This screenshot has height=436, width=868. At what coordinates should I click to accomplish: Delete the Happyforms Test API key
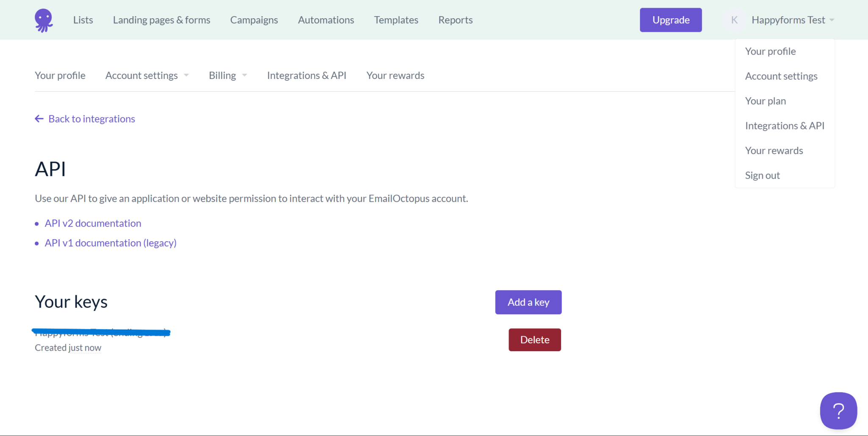coord(534,339)
